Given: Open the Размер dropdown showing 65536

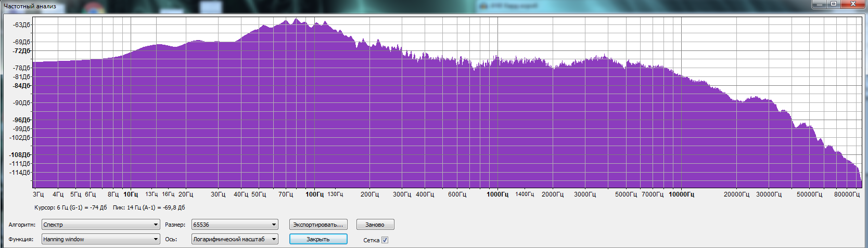Looking at the screenshot, I should pos(235,225).
